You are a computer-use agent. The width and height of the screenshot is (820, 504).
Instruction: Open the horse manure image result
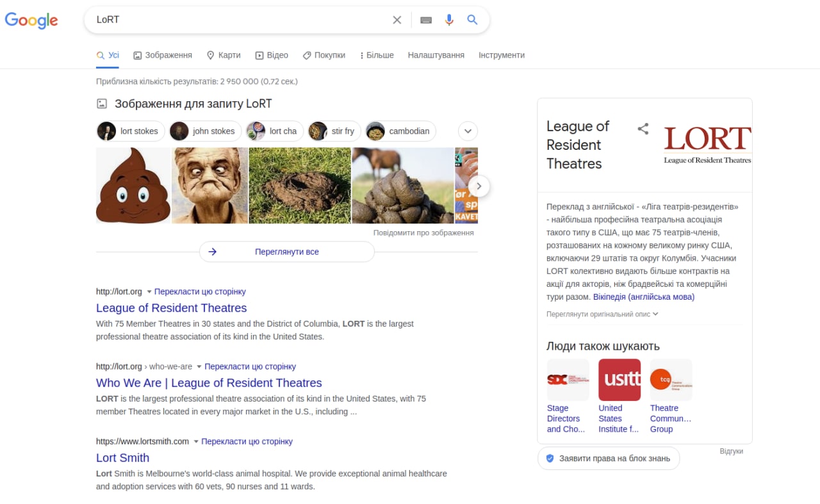(x=403, y=186)
